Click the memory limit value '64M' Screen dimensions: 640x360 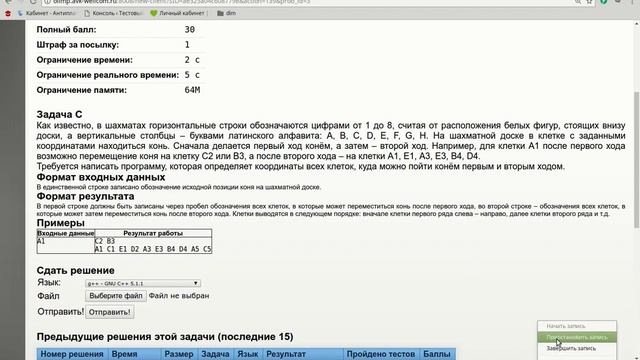coord(192,90)
